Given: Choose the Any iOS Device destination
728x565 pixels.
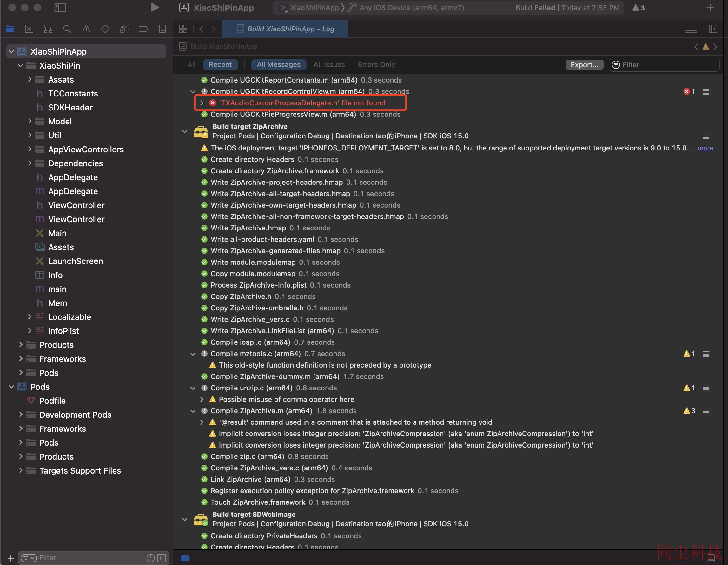Looking at the screenshot, I should (406, 8).
